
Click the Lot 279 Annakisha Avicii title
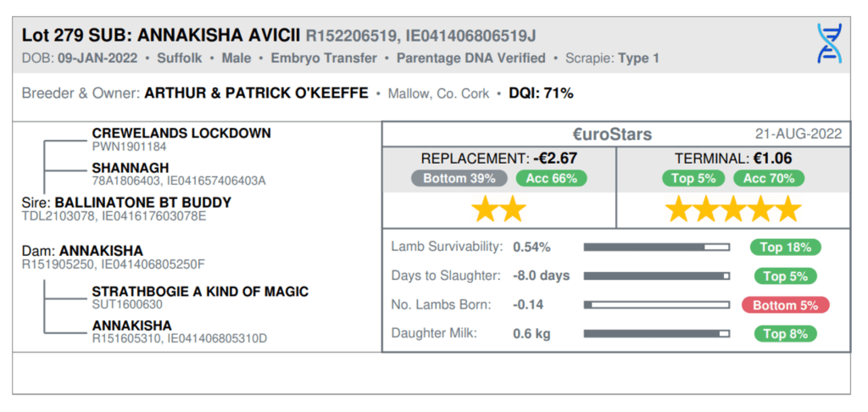[159, 36]
